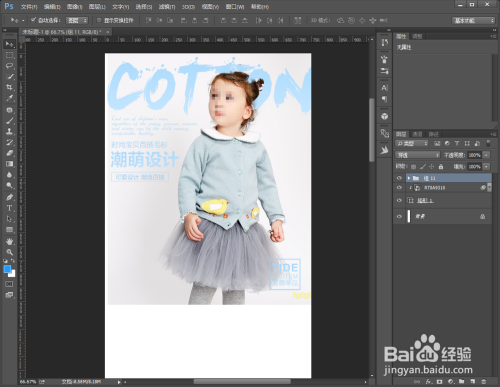
Task: Select the Blur tool
Action: point(9,175)
